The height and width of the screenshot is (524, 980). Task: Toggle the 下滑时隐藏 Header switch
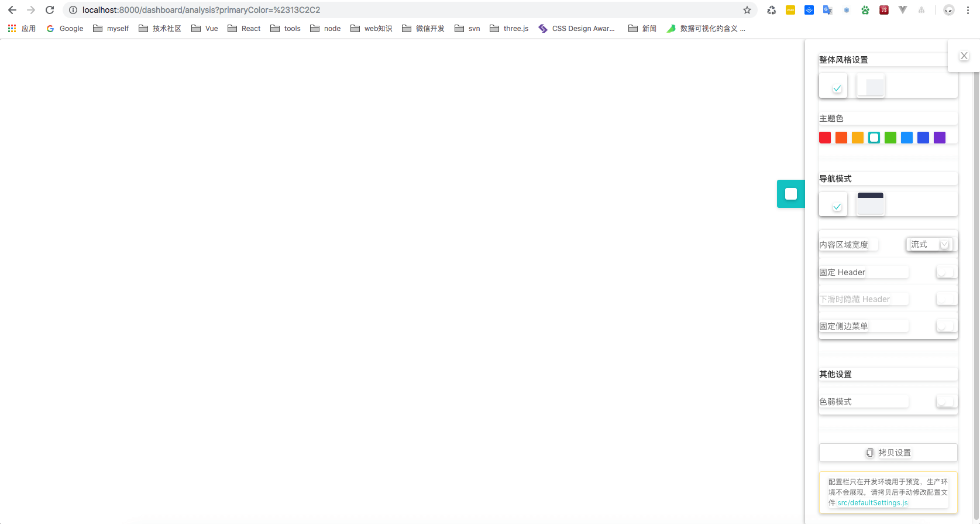tap(945, 299)
